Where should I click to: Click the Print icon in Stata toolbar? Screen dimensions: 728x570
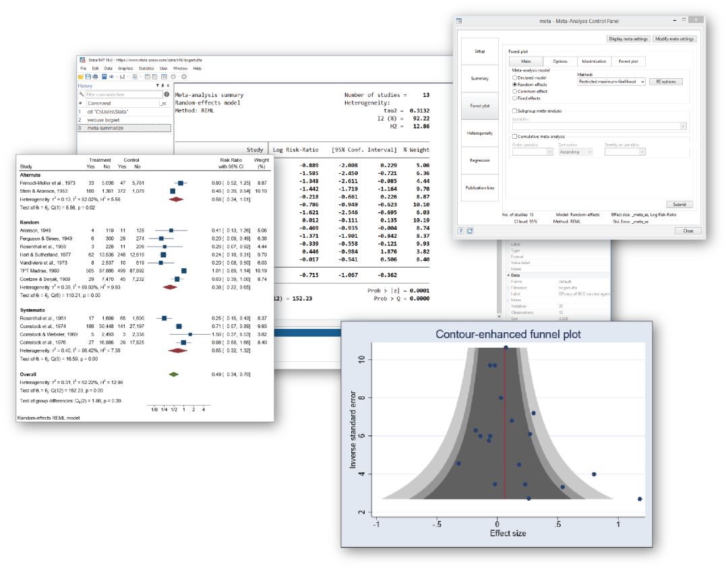(x=95, y=77)
